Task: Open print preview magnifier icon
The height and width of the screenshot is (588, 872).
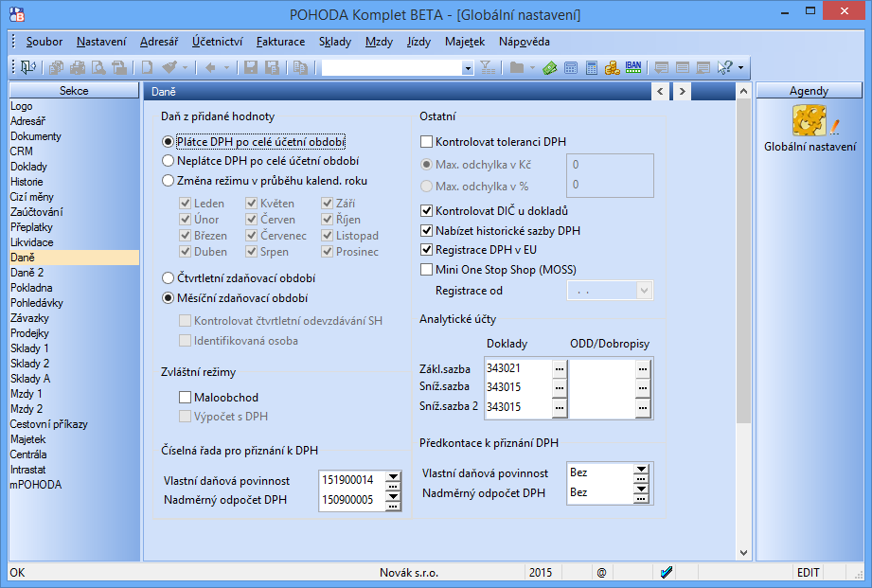Action: tap(98, 68)
